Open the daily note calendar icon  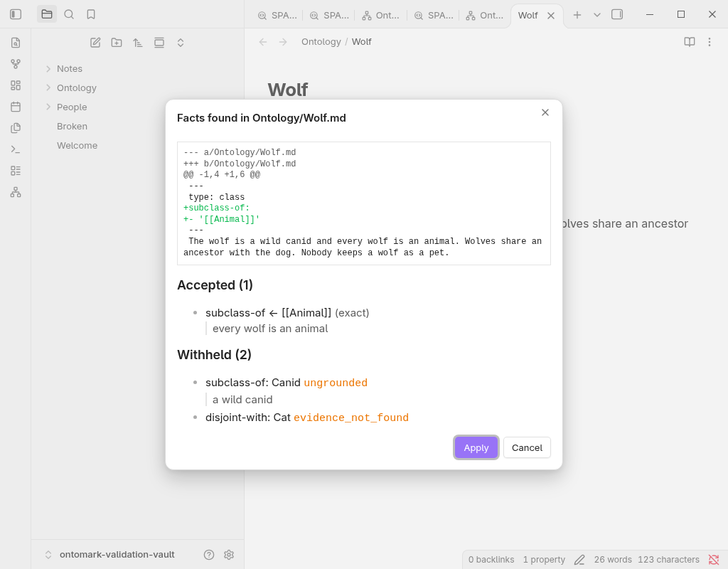(x=16, y=107)
